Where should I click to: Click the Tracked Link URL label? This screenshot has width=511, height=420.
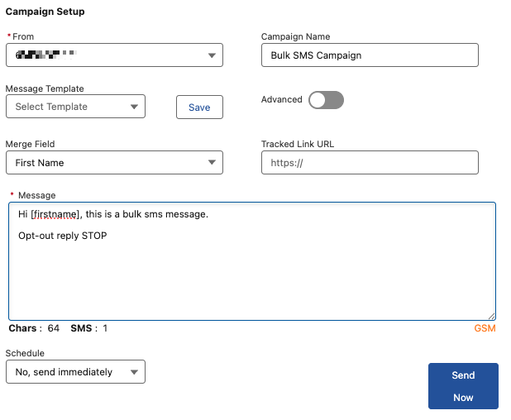click(x=298, y=144)
